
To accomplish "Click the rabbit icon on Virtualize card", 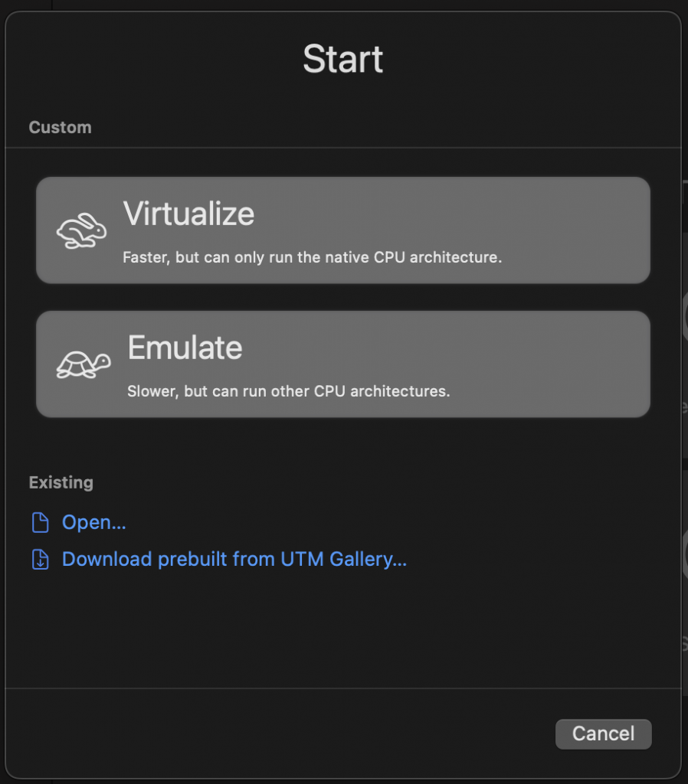I will (x=82, y=230).
